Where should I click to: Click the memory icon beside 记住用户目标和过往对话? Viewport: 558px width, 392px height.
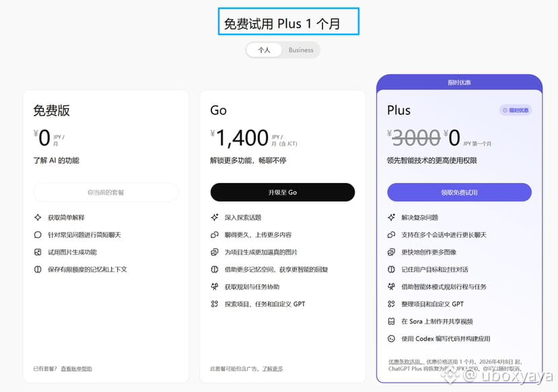[391, 270]
